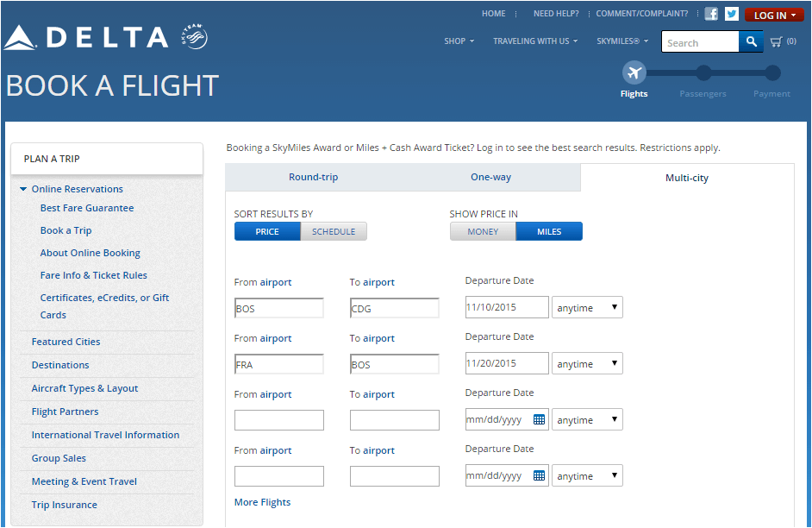Viewport: 812px width, 528px height.
Task: Click the 11/20/2015 departure date field
Action: (x=507, y=363)
